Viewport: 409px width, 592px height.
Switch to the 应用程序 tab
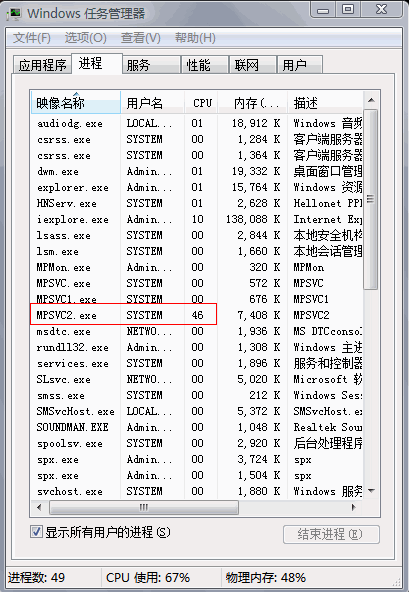tap(42, 65)
